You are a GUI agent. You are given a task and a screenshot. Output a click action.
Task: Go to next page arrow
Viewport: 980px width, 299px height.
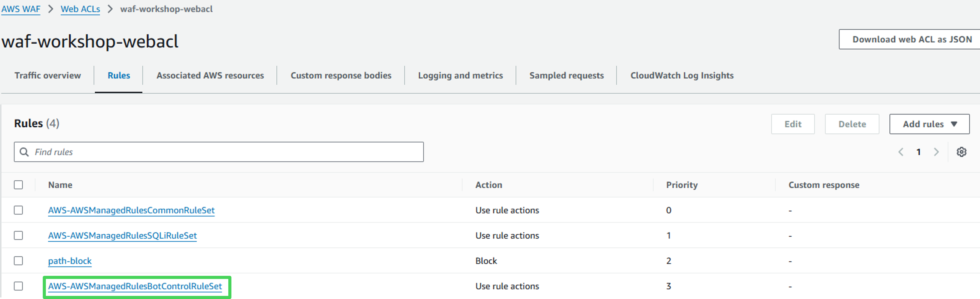pos(936,152)
